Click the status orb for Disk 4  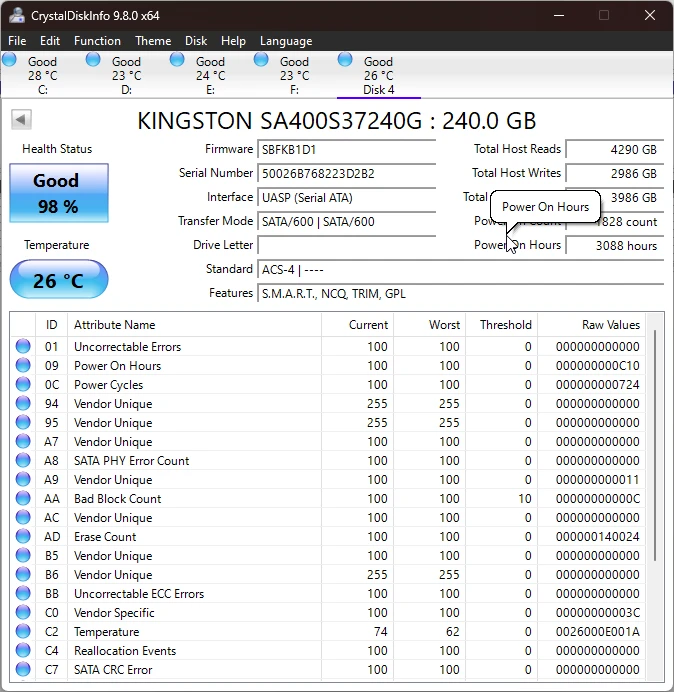pyautogui.click(x=345, y=59)
